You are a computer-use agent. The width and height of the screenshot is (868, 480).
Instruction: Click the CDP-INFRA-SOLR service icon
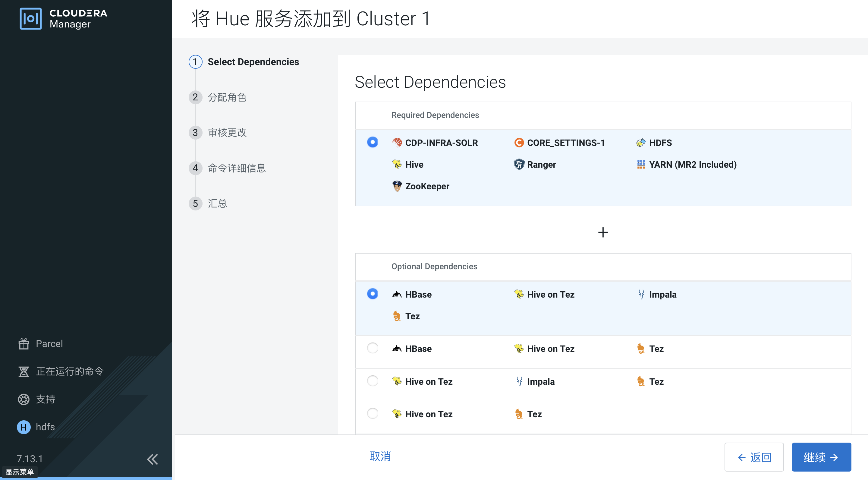coord(397,143)
